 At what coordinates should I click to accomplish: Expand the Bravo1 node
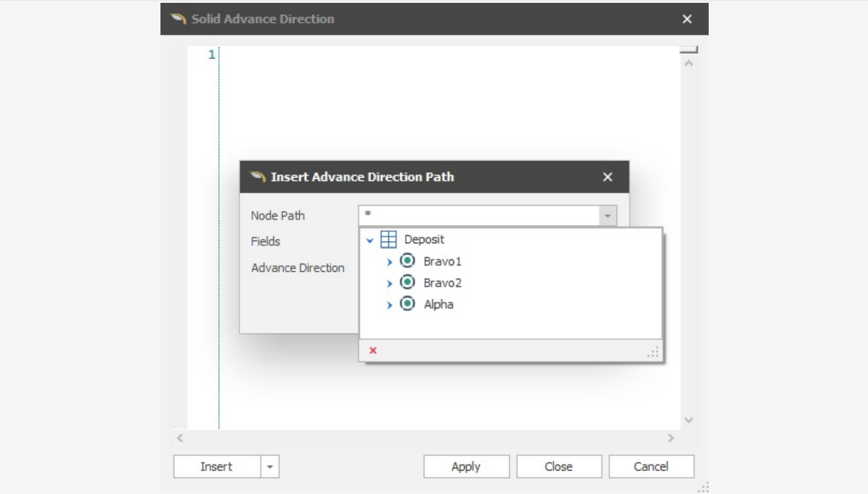(389, 261)
